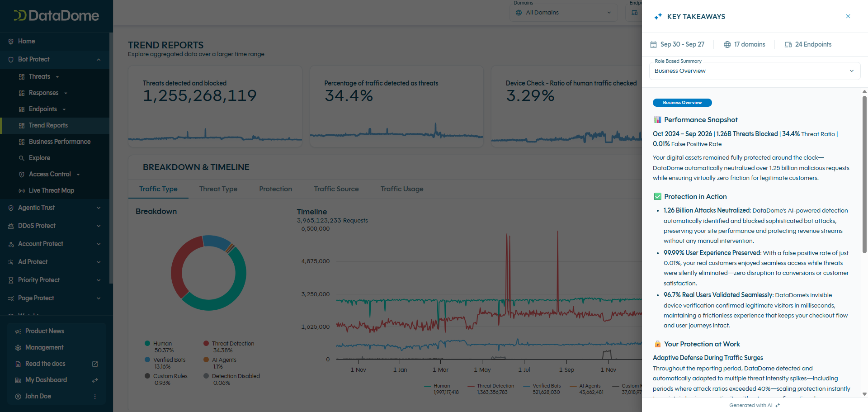The image size is (868, 412).
Task: Click the Agentic Trust icon
Action: click(11, 208)
